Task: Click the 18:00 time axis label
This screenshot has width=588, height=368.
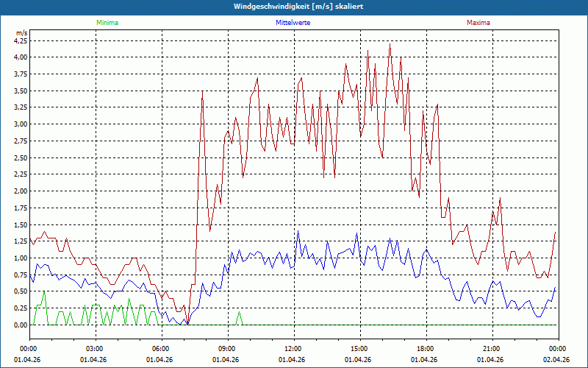Action: (x=426, y=349)
